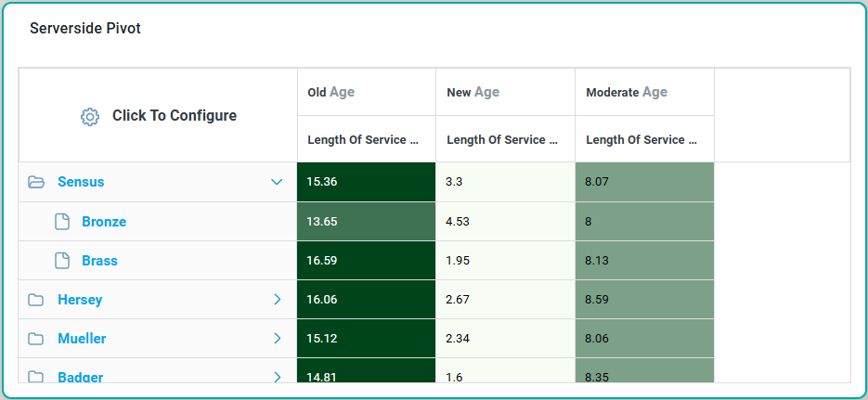Select the Sensus Moderate Age cell 8.07

point(644,182)
